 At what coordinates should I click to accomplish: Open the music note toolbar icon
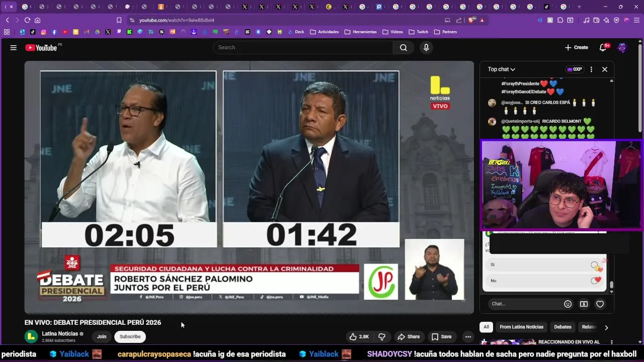tap(586, 20)
